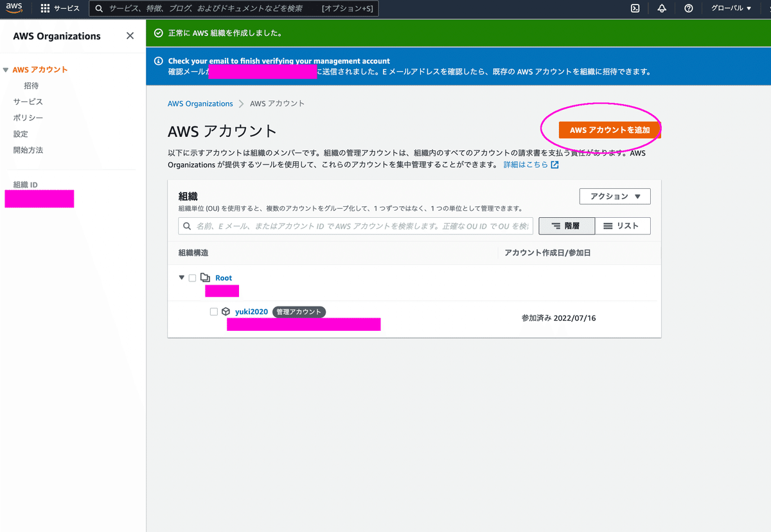Viewport: 771px width, 532px height.
Task: Tick the Root checkbox
Action: coord(192,278)
